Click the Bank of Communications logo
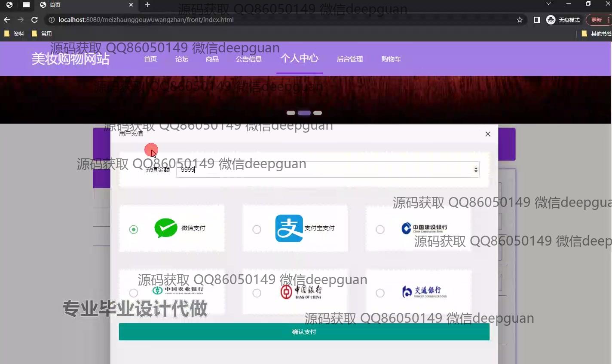612x364 pixels. [424, 291]
